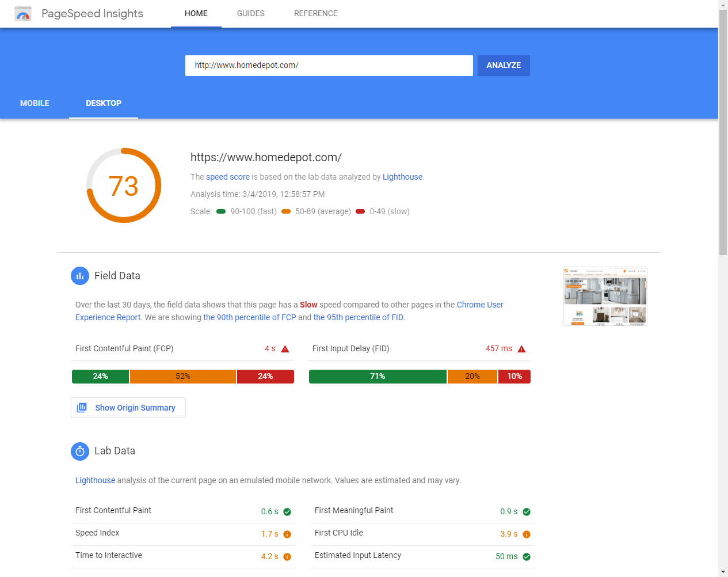Select the DESKTOP results tab
Viewport: 728px width, 577px height.
[104, 104]
